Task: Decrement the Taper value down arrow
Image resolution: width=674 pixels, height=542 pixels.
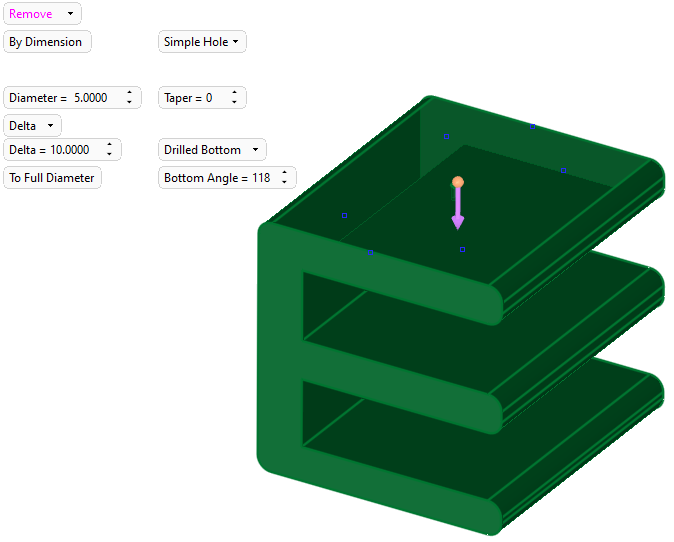Action: tap(234, 103)
